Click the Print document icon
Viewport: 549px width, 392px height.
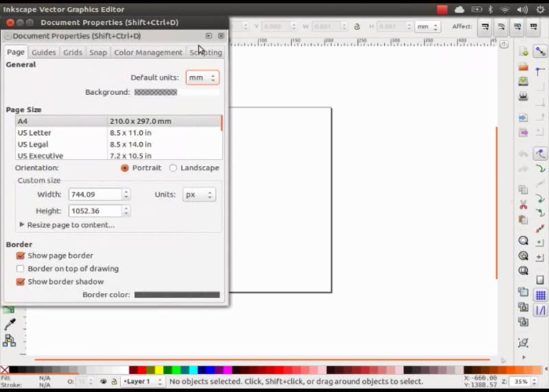click(523, 96)
